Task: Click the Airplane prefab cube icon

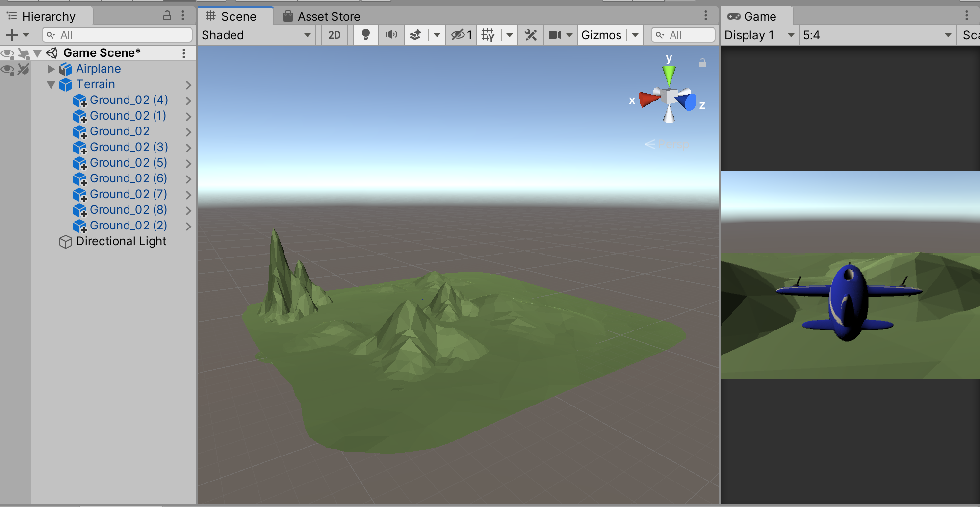Action: click(x=66, y=69)
